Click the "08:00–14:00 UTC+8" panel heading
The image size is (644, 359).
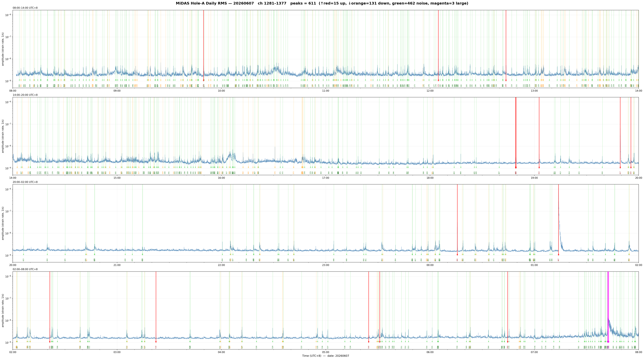[x=25, y=8]
